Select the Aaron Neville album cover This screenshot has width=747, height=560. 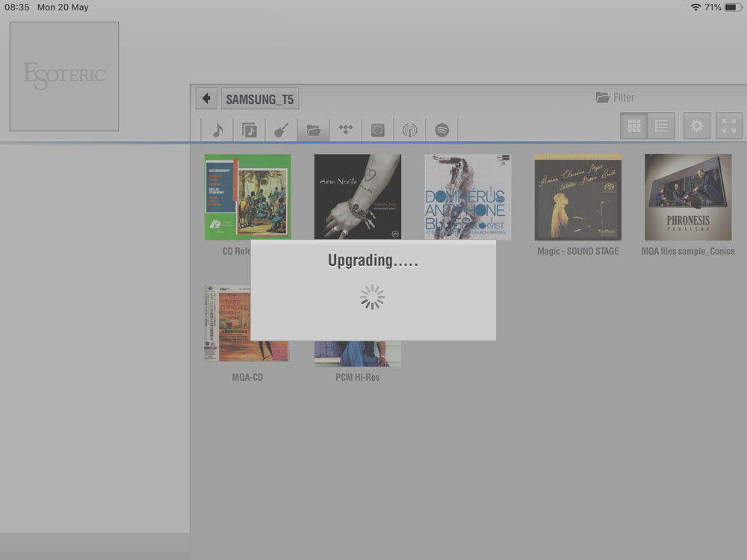(x=357, y=196)
